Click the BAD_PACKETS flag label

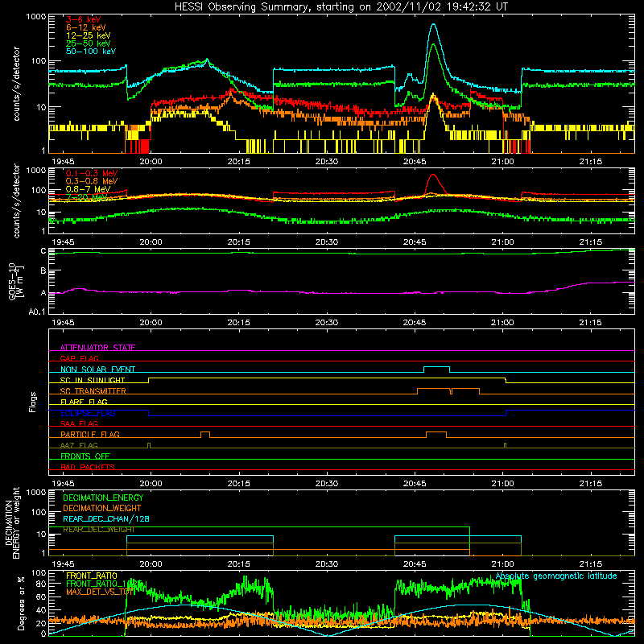(x=88, y=467)
